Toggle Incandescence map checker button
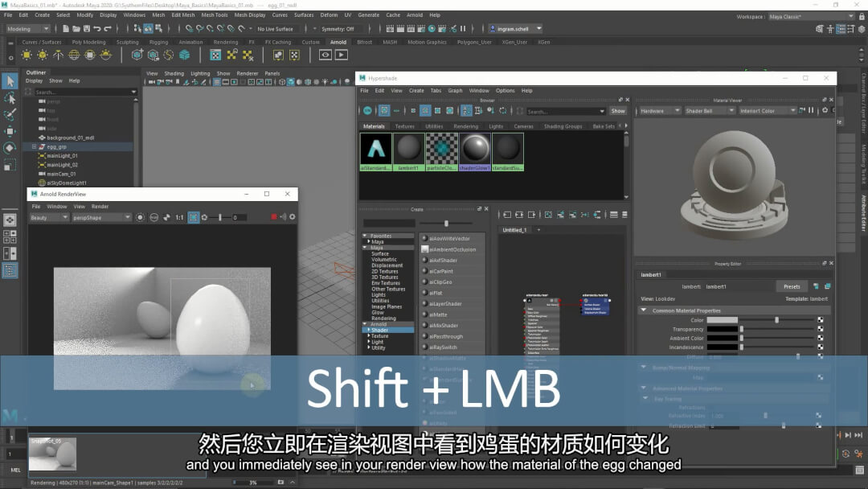Viewport: 868px width, 489px height. [821, 347]
